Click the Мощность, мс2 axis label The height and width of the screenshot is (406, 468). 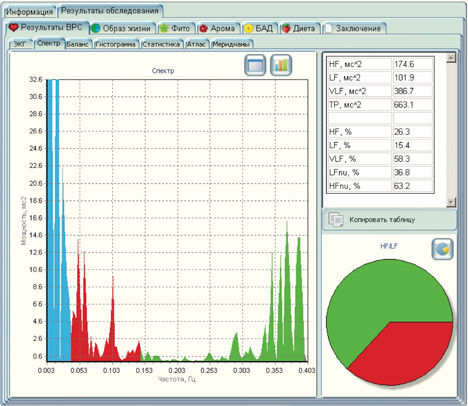[23, 221]
